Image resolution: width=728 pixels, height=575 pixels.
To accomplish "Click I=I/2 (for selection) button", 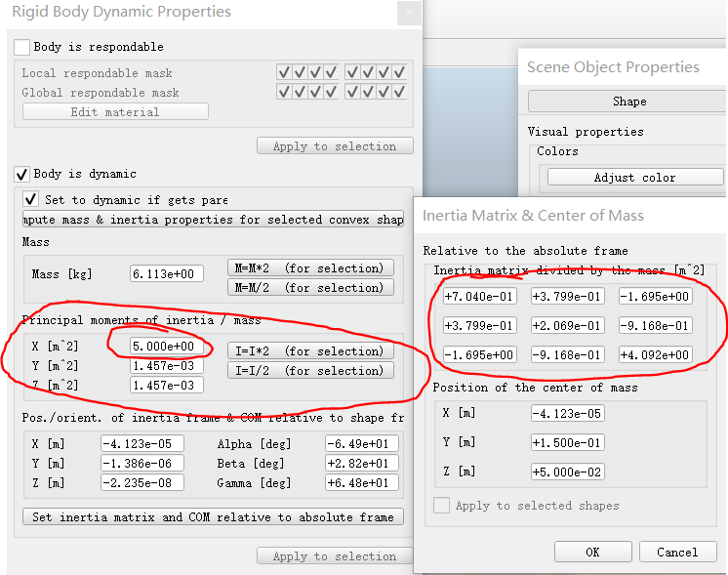I will click(x=310, y=370).
